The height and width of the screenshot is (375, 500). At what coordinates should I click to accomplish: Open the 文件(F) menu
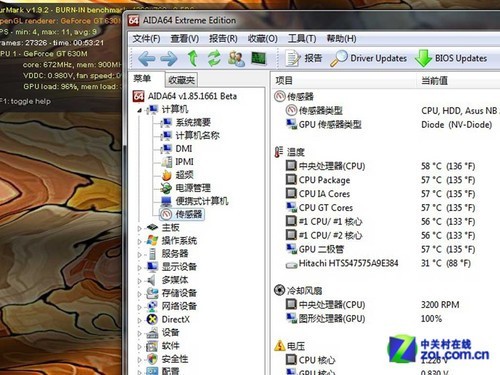click(x=146, y=39)
